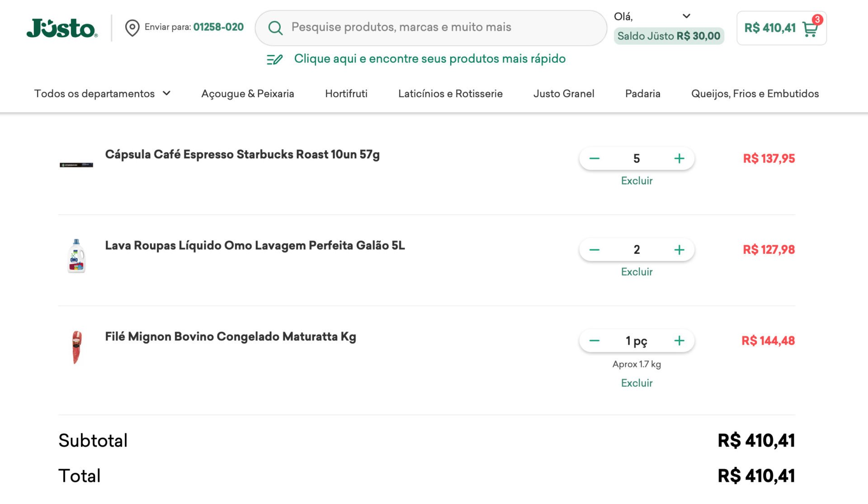Open the Jüsto home logo
The width and height of the screenshot is (868, 504).
tap(62, 28)
